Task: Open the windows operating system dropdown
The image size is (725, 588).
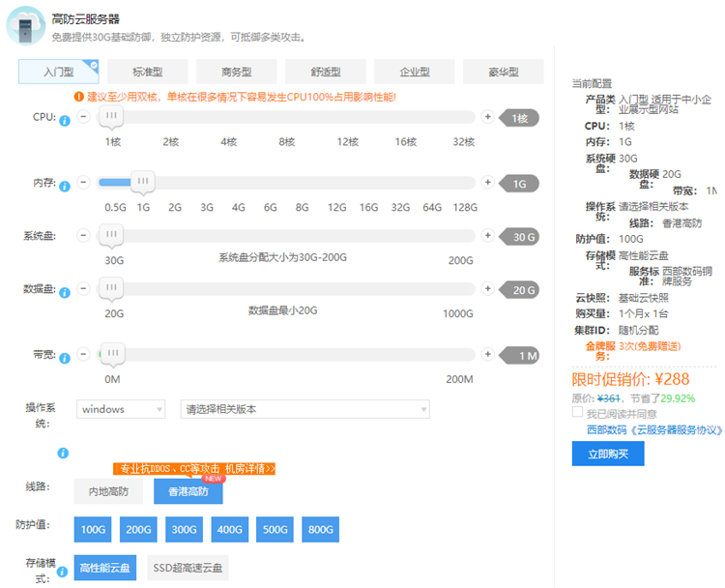Action: [x=121, y=409]
